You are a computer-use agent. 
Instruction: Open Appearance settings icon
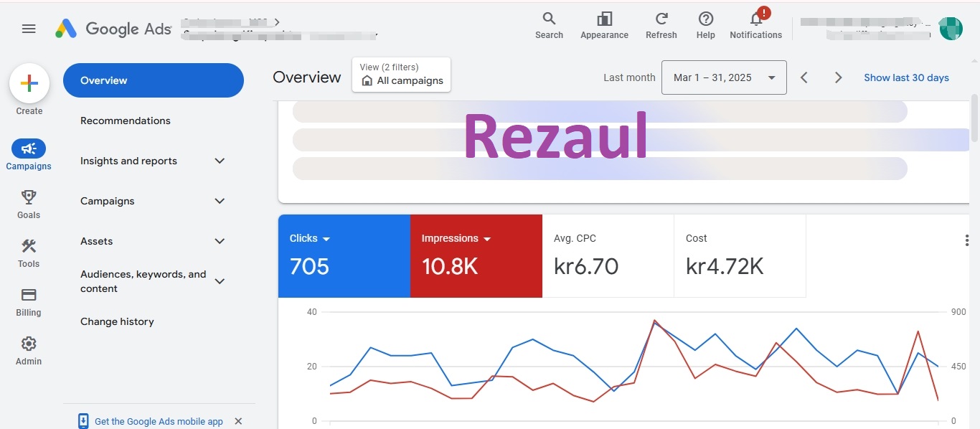[604, 19]
